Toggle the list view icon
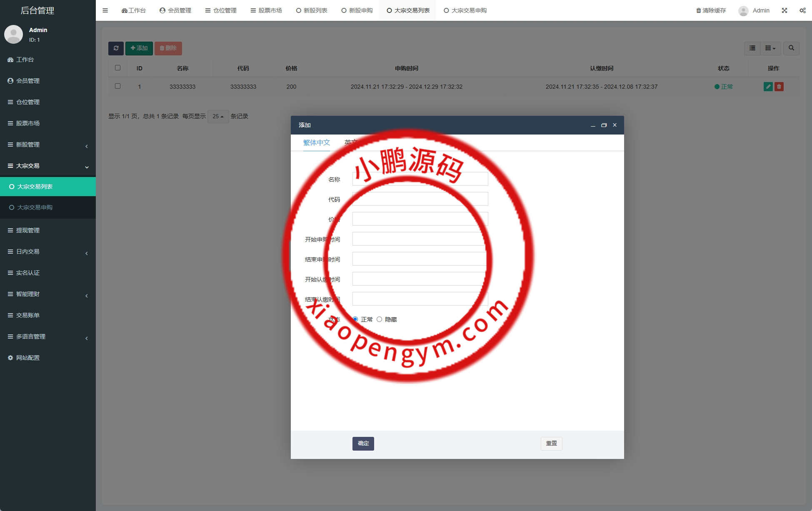Screen dimensions: 812x511 coord(752,48)
